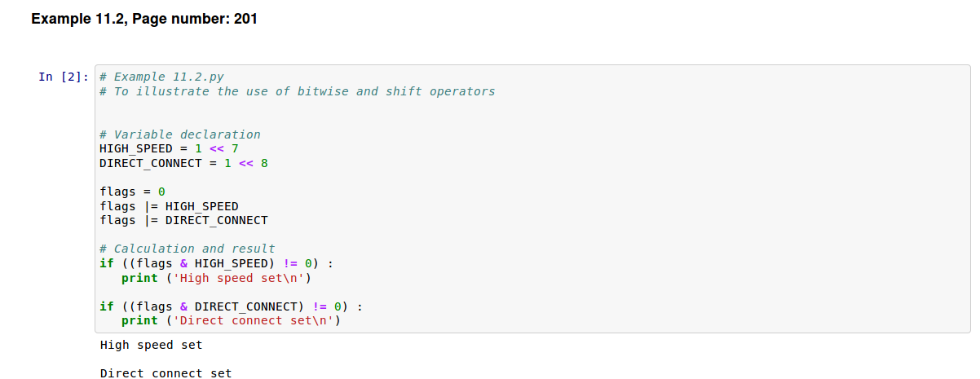
Task: Click the '# Variable declaration' comment
Action: 180,134
